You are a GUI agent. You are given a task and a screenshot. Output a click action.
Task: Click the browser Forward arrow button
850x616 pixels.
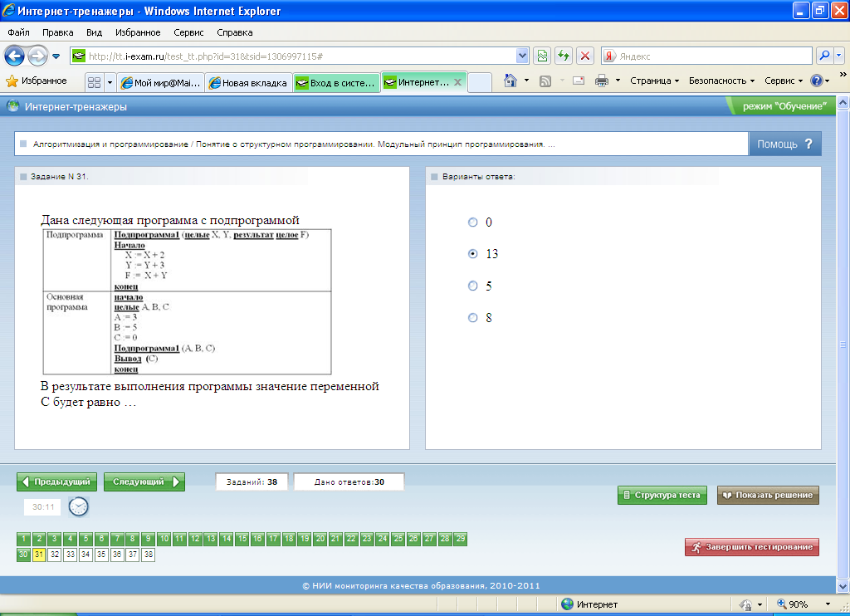(x=37, y=56)
